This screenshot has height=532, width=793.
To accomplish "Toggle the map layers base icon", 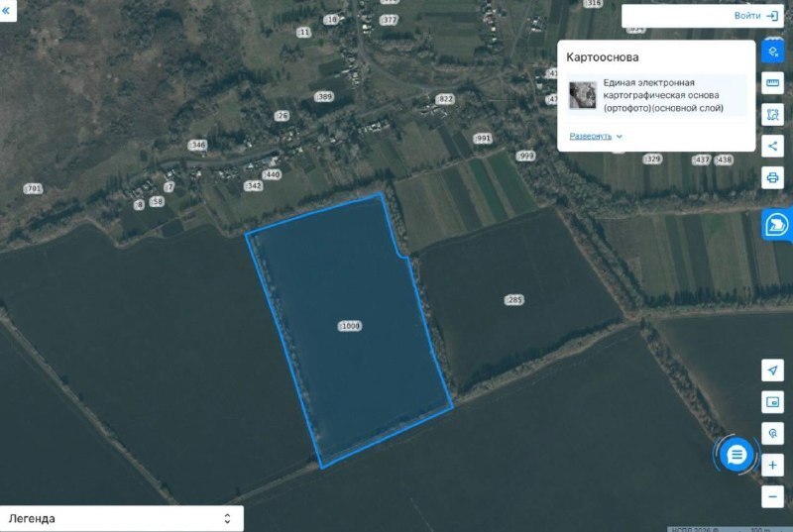I will tap(772, 52).
